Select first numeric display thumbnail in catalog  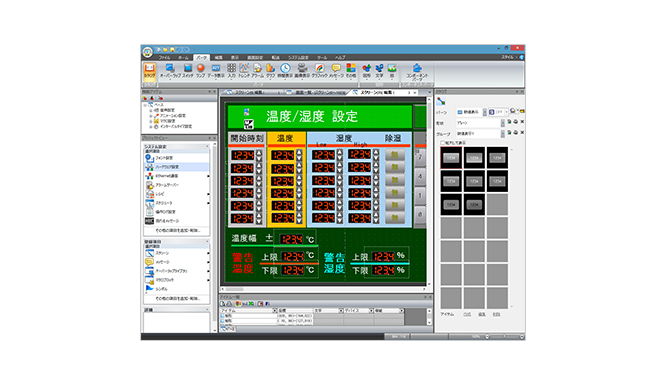coord(451,157)
